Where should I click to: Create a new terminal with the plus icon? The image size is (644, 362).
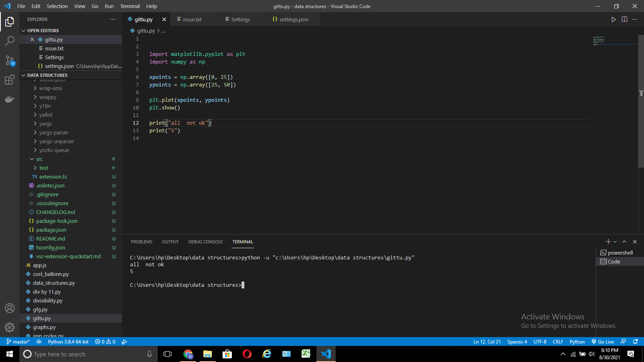click(x=608, y=241)
